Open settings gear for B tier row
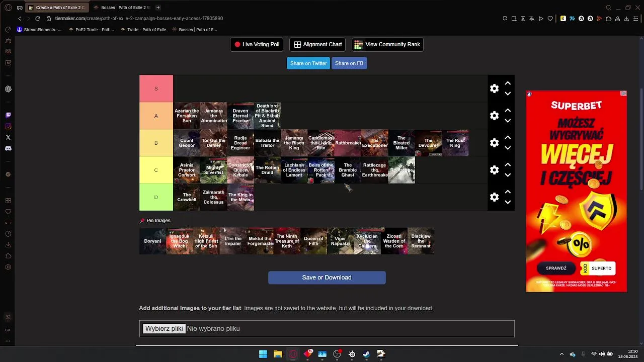Viewport: 644px width, 362px height. (494, 143)
